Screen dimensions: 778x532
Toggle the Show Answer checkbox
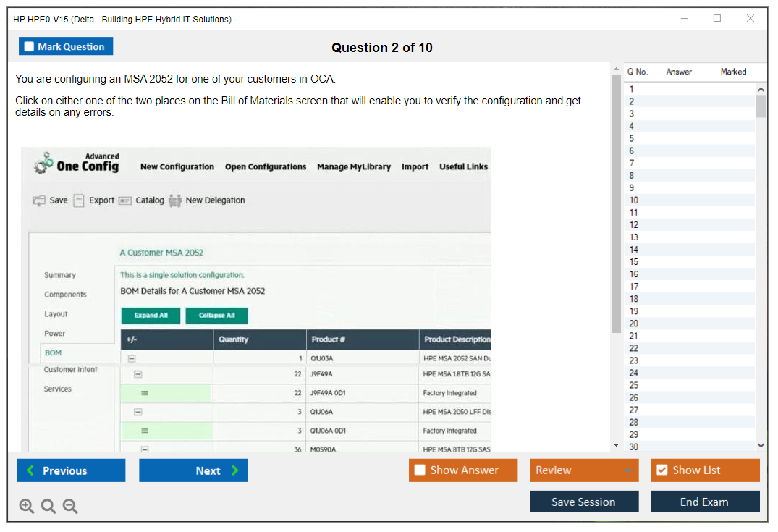coord(420,470)
